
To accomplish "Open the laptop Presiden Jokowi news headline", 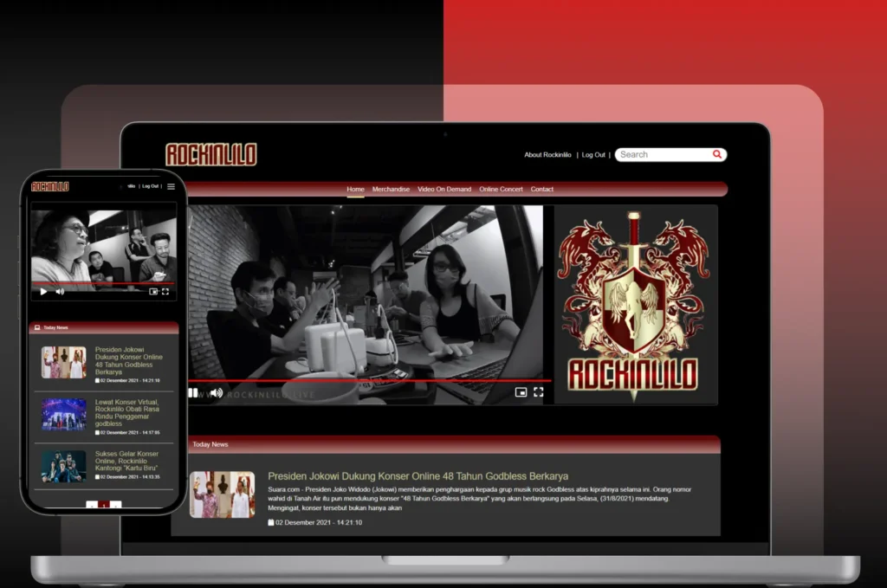I will click(x=418, y=476).
